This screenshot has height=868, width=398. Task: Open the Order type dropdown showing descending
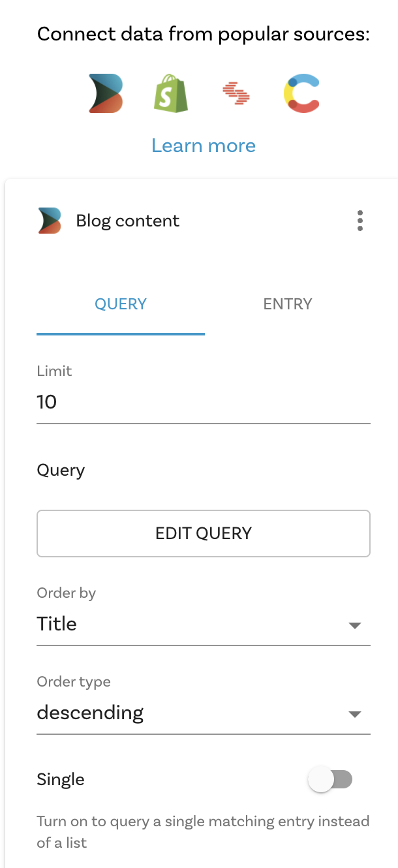pos(189,713)
